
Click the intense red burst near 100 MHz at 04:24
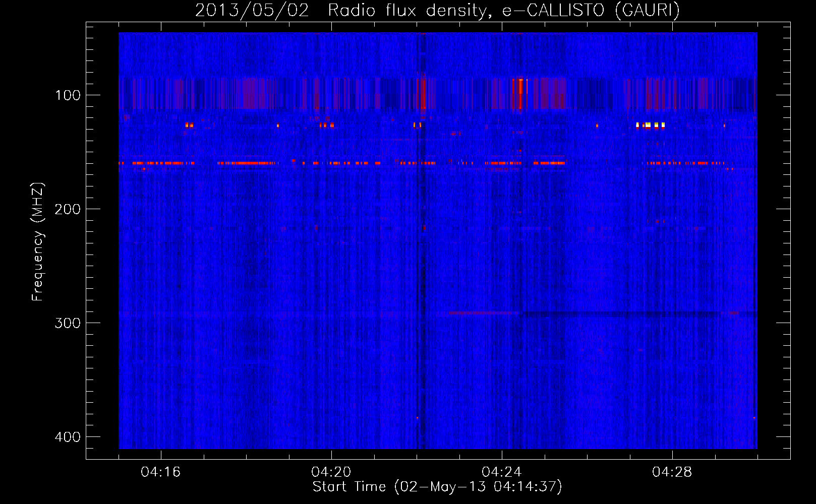pyautogui.click(x=520, y=94)
